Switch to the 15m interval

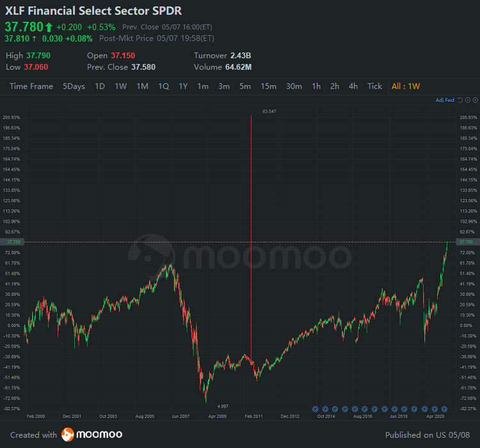[268, 86]
